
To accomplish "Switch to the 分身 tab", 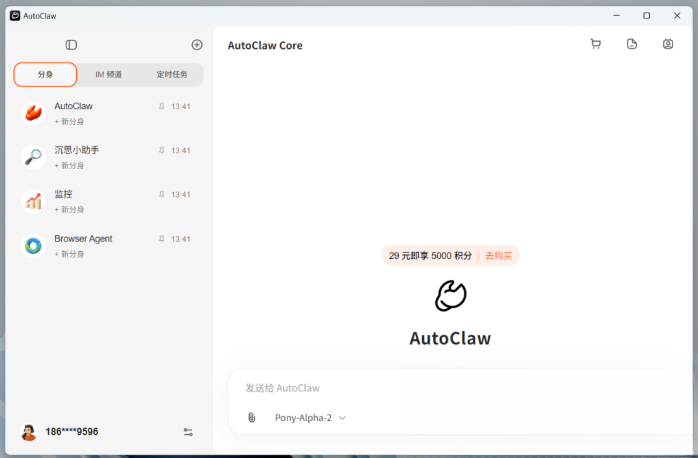I will point(45,74).
